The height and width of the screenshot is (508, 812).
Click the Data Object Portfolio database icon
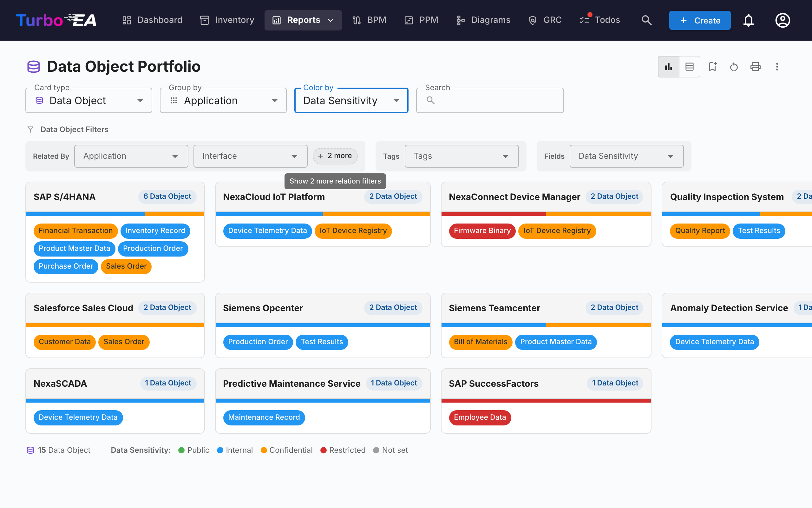tap(34, 67)
